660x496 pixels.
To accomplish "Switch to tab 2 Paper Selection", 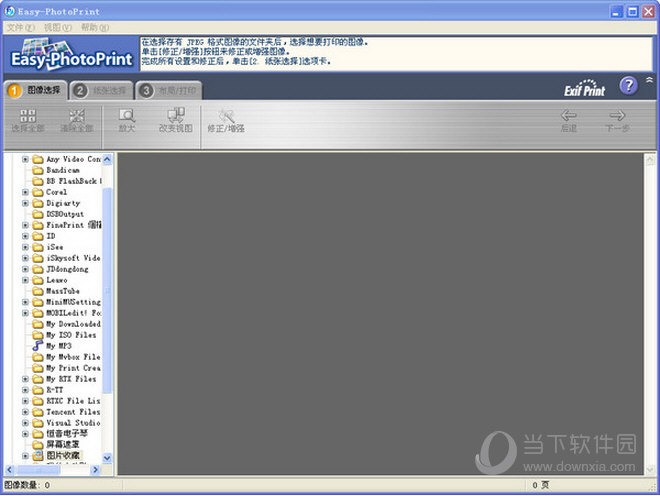I will (x=101, y=91).
